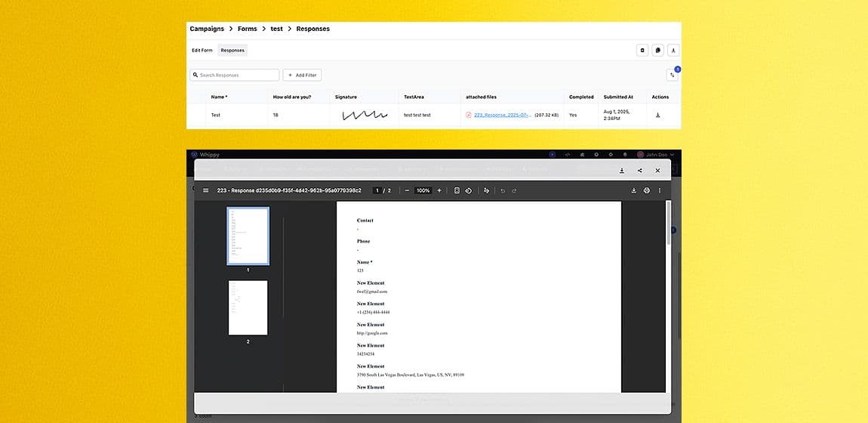Open the John Doe account dropdown
Viewport: 868px width, 423px height.
click(655, 155)
